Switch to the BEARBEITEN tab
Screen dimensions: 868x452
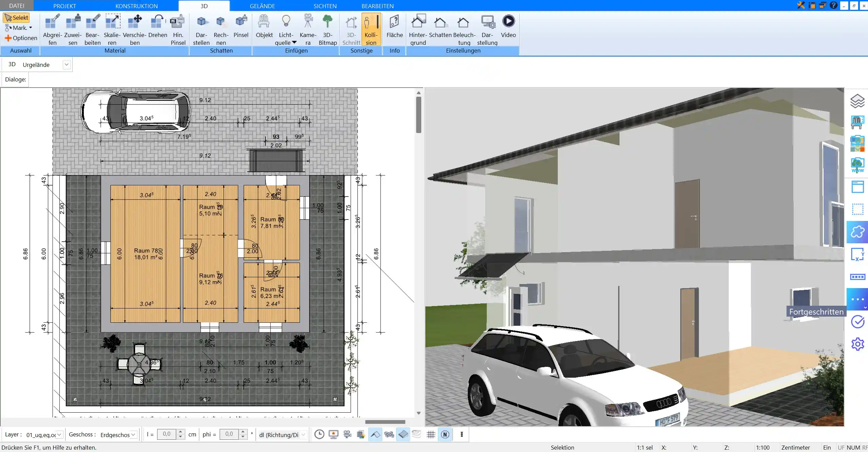point(377,6)
